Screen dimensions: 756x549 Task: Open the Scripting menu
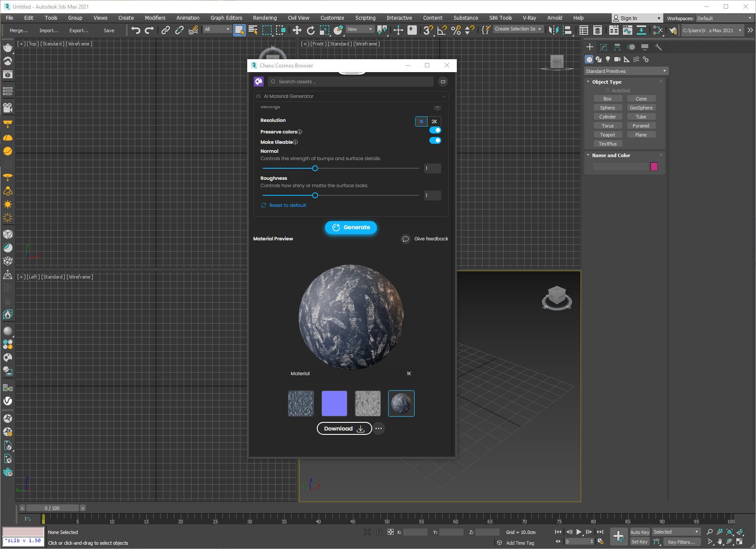point(365,18)
